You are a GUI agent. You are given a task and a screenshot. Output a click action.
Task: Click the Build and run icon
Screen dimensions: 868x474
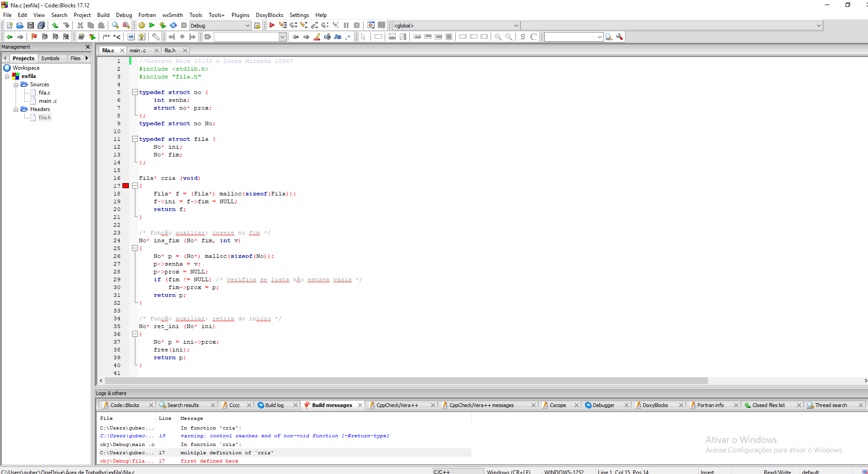pyautogui.click(x=162, y=25)
